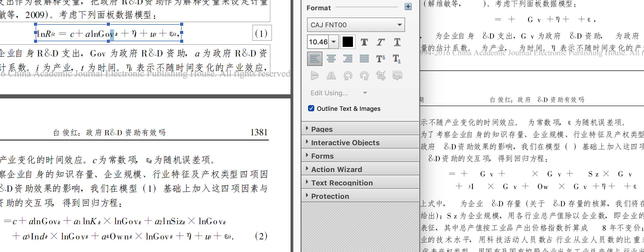644x252 pixels.
Task: Click the Crop image icon
Action: coord(381,76)
